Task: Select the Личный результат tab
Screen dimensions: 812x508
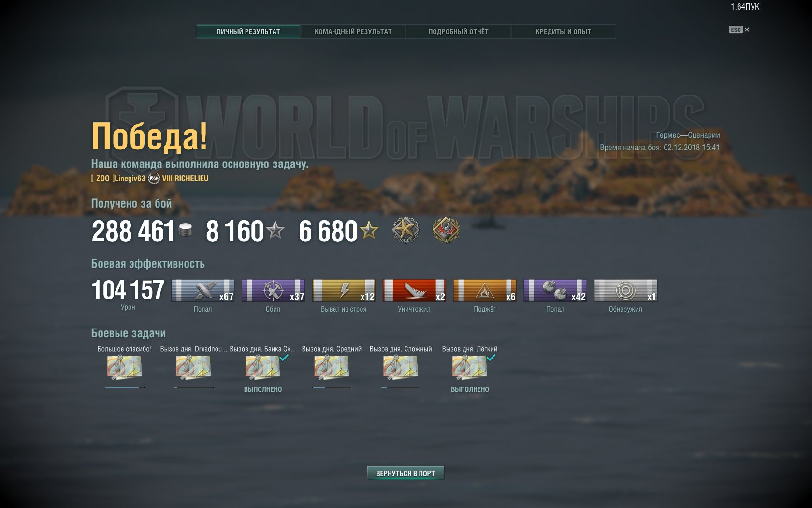Action: 248,31
